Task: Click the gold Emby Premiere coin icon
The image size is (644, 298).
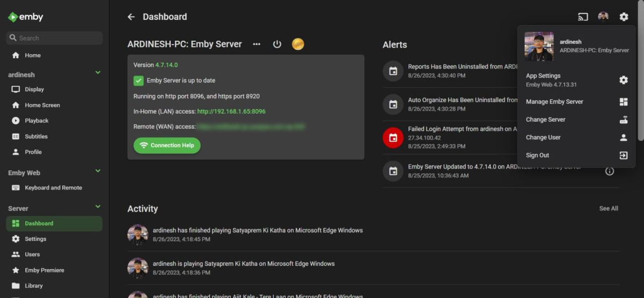Action: 298,44
